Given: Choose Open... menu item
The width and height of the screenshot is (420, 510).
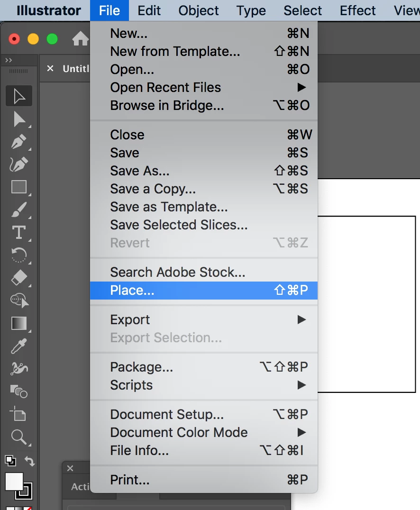Looking at the screenshot, I should [x=204, y=69].
